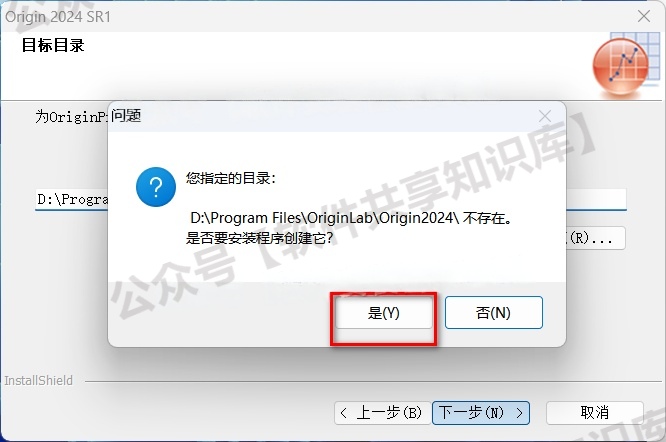The image size is (666, 442).
Task: Close the Origin 2024 SR1 installer window
Action: (x=644, y=16)
